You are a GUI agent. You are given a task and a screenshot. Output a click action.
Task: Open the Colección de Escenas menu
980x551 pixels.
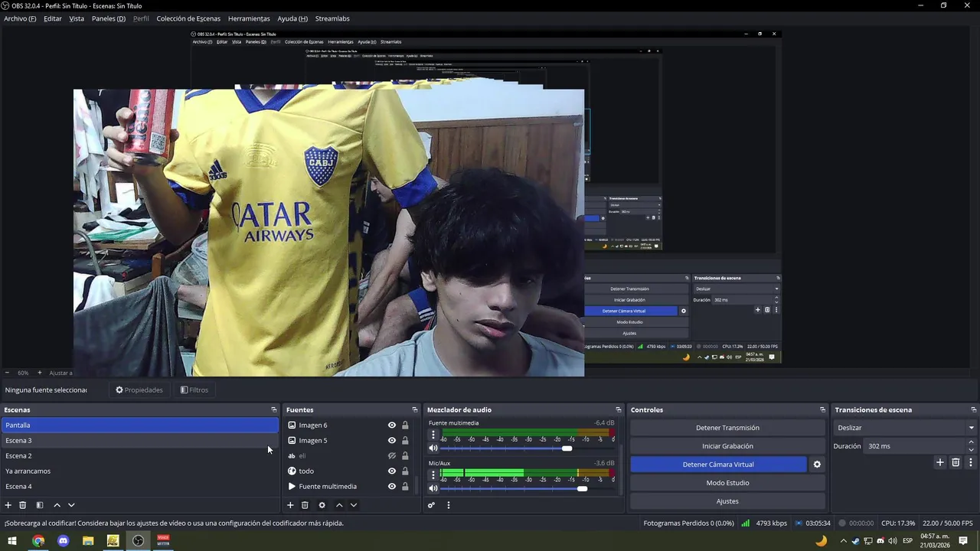(x=188, y=18)
